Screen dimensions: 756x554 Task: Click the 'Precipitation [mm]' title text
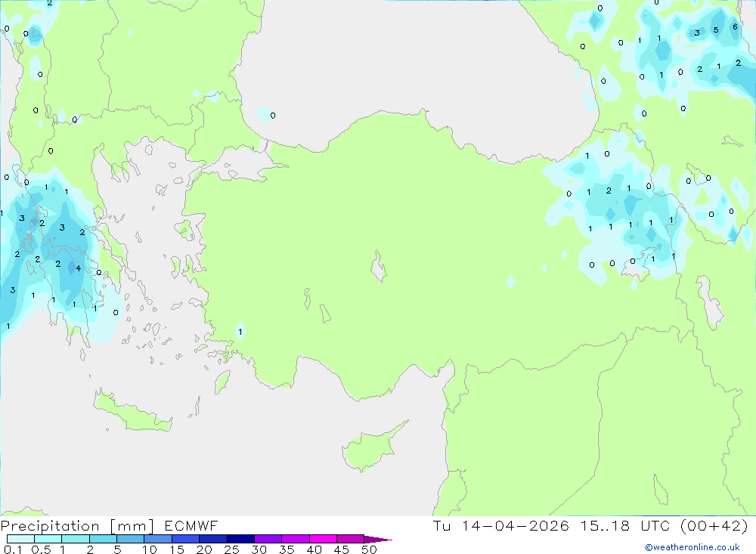click(x=77, y=526)
